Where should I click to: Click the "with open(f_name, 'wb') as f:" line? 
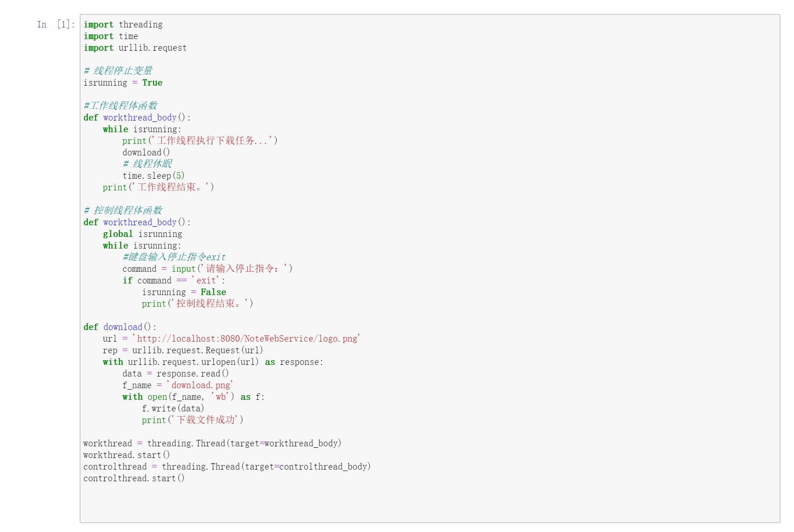pyautogui.click(x=193, y=397)
